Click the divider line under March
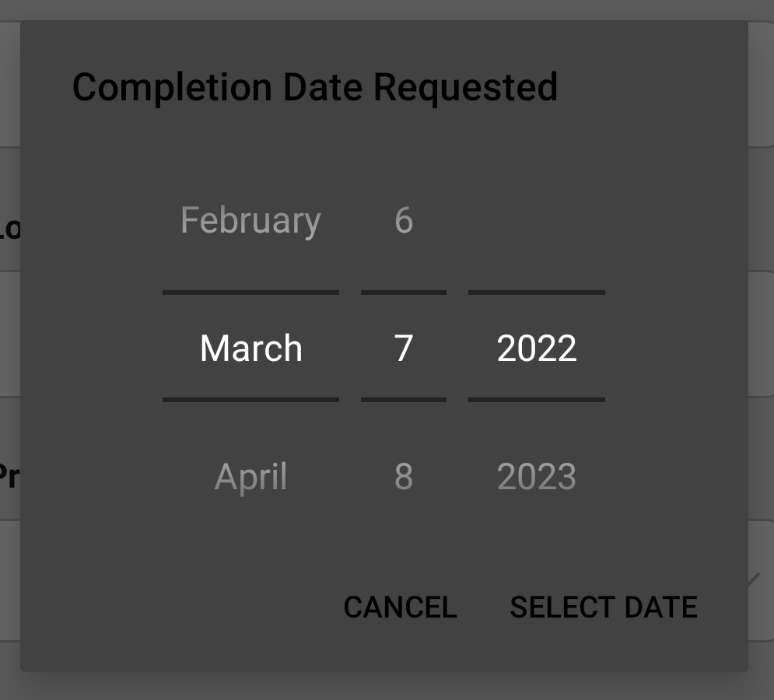The width and height of the screenshot is (774, 700). click(250, 400)
